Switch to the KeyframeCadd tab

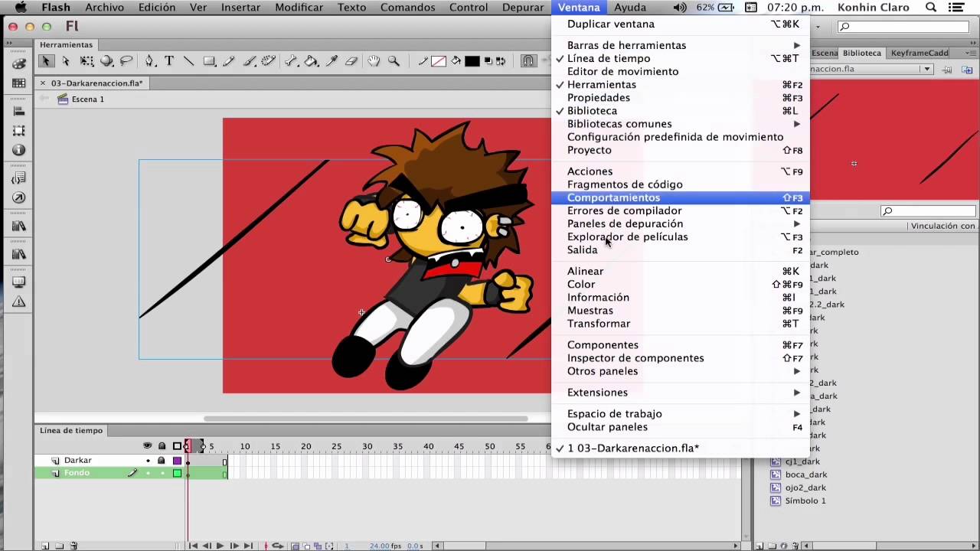pos(920,53)
